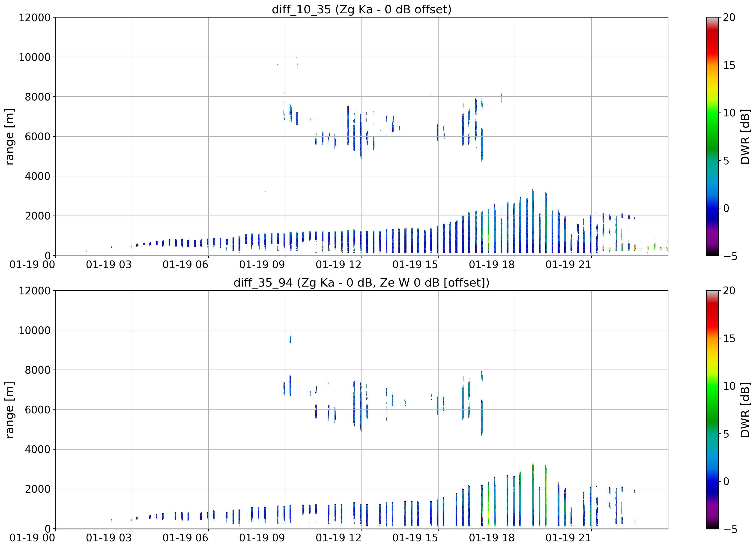
Task: Click colorbar tick '10' of diff_35_94 plot
Action: tap(729, 386)
